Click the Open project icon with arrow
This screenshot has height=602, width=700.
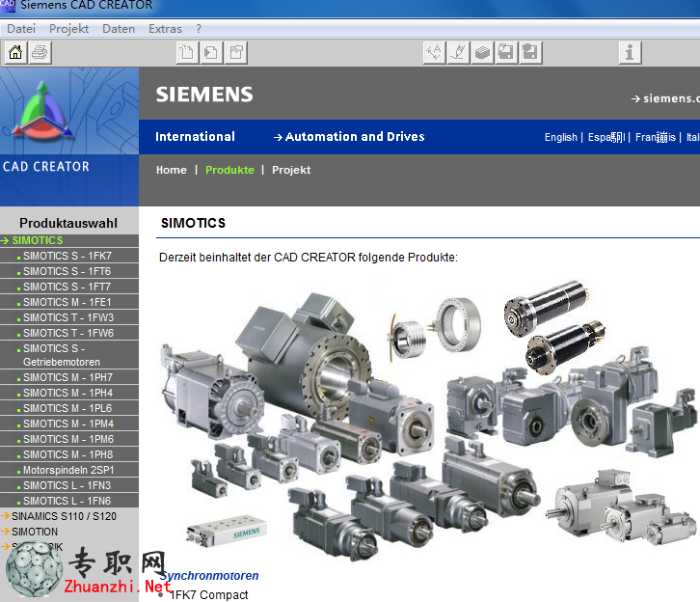(x=211, y=53)
